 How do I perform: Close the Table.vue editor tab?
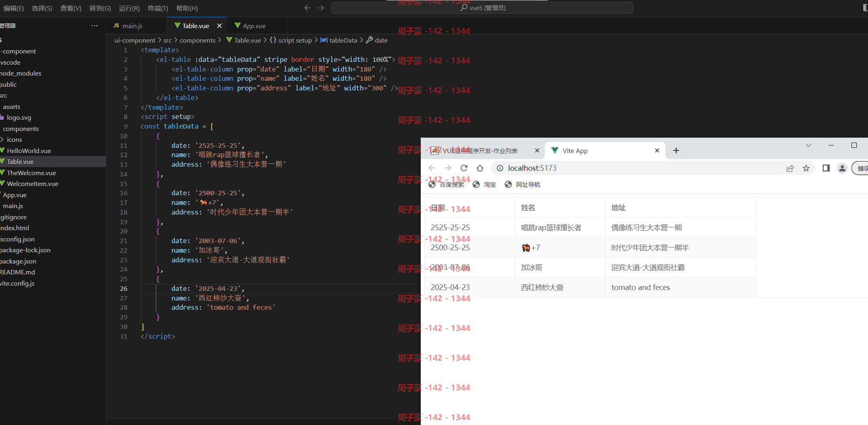(219, 26)
